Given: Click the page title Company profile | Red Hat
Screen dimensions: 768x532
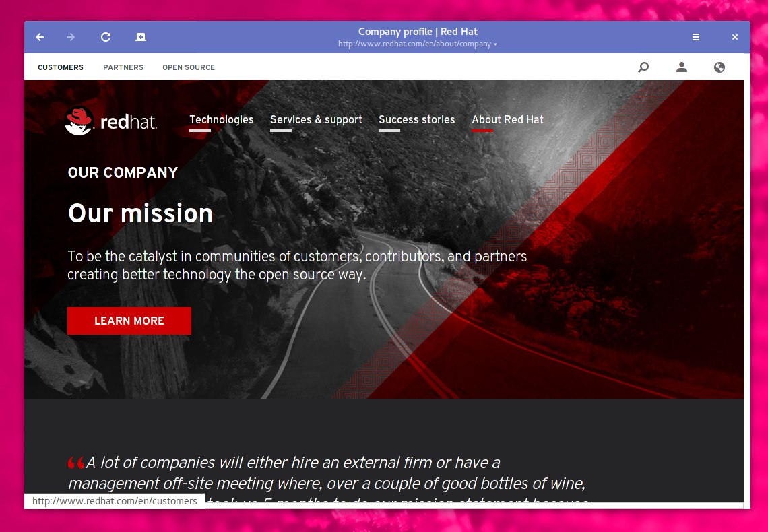Looking at the screenshot, I should (x=418, y=32).
